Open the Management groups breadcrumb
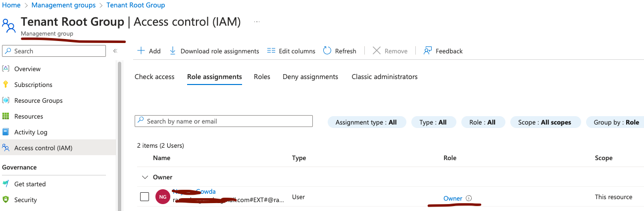The width and height of the screenshot is (644, 211). tap(63, 5)
